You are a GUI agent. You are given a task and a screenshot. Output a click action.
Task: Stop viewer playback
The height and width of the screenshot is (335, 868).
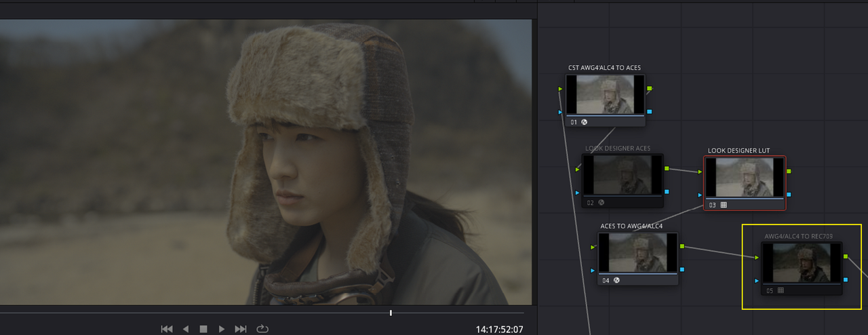click(x=203, y=329)
